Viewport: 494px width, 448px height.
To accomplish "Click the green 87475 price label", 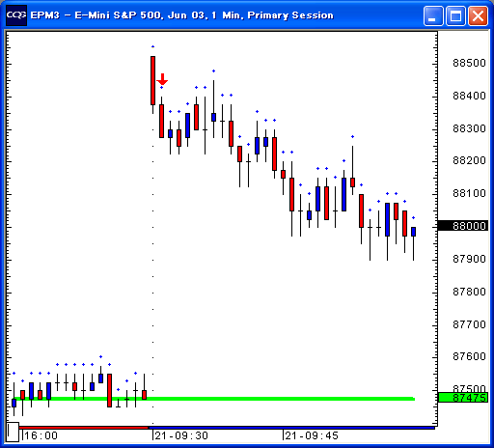I will (463, 398).
